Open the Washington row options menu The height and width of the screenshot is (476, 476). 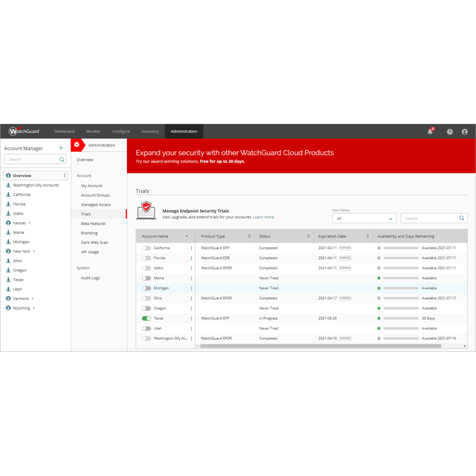[x=191, y=338]
